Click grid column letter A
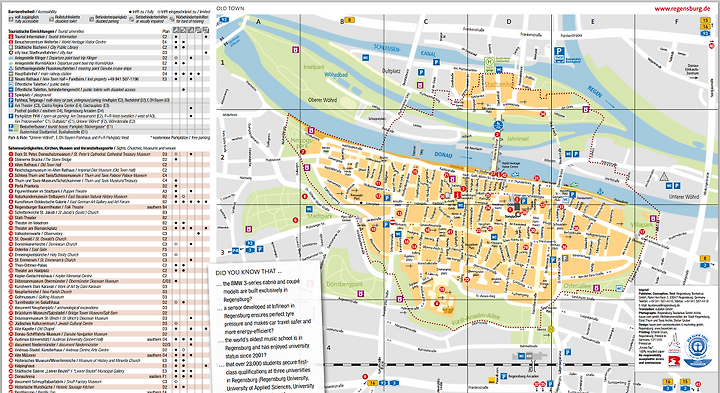 click(258, 22)
